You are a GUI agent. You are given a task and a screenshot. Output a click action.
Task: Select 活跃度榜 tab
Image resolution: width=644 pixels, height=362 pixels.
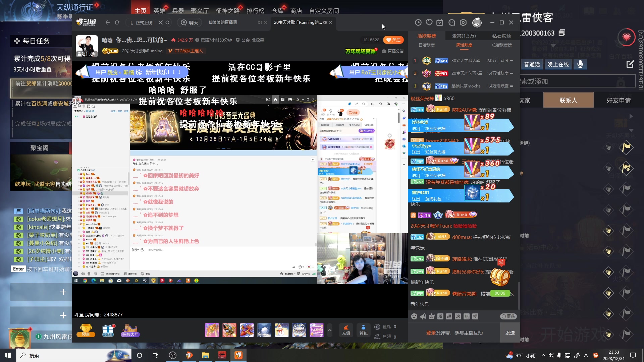click(x=427, y=36)
